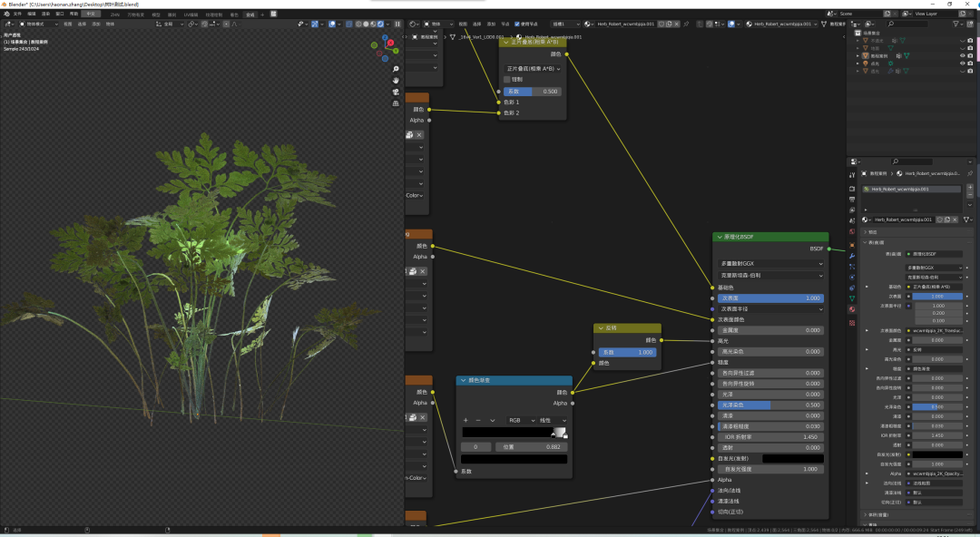The image size is (980, 537).
Task: Switch to the UV Editing workspace tab
Action: tap(191, 15)
